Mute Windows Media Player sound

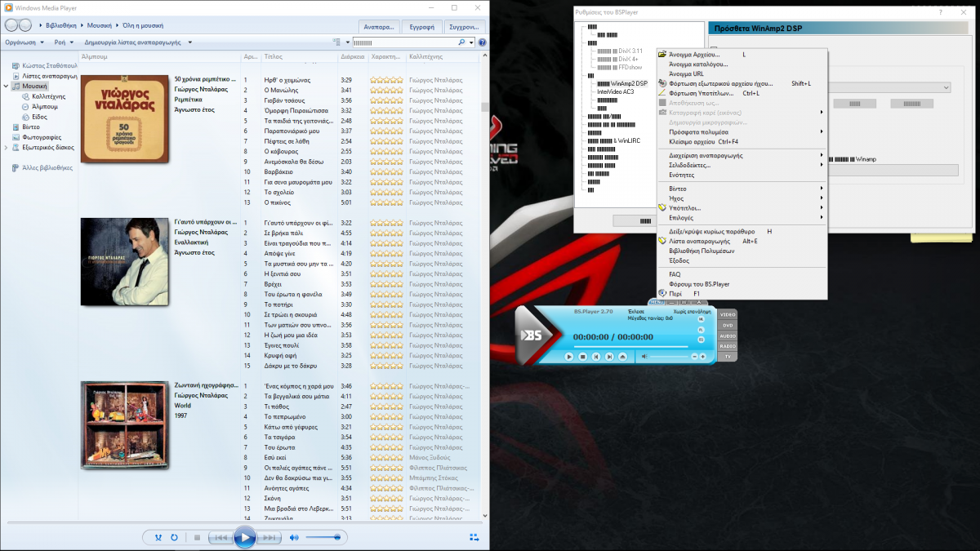tap(294, 537)
